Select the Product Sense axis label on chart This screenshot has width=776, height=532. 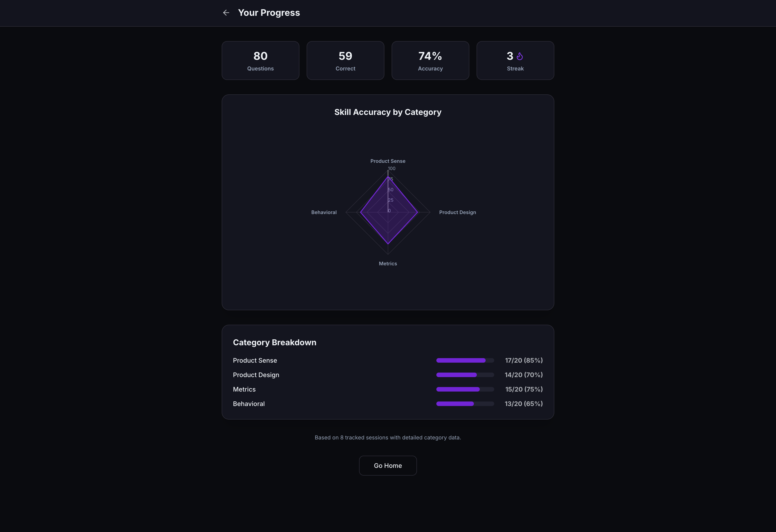tap(388, 161)
